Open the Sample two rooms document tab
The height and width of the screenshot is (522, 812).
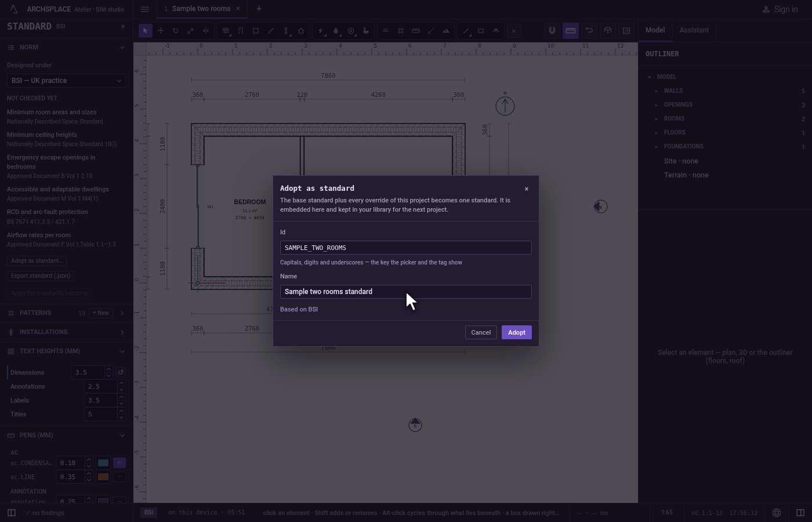201,9
